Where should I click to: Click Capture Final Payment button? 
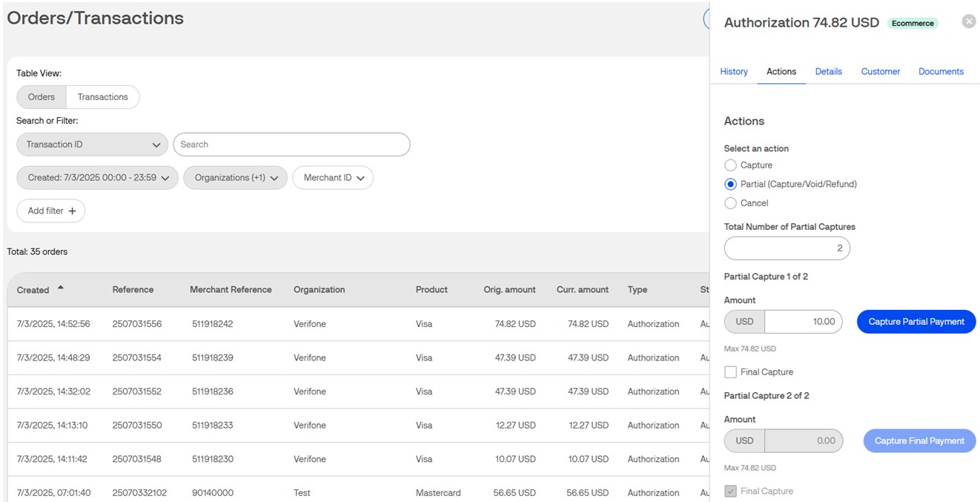(919, 441)
